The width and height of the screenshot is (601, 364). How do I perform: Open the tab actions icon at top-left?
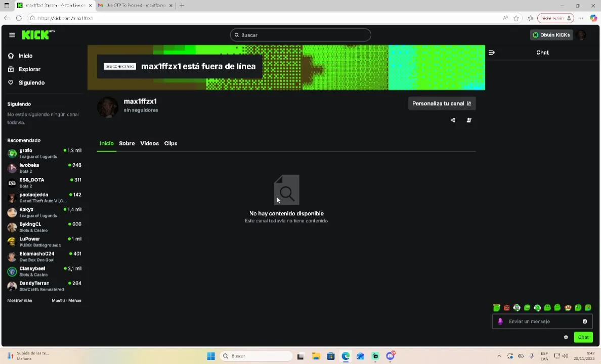pos(7,6)
